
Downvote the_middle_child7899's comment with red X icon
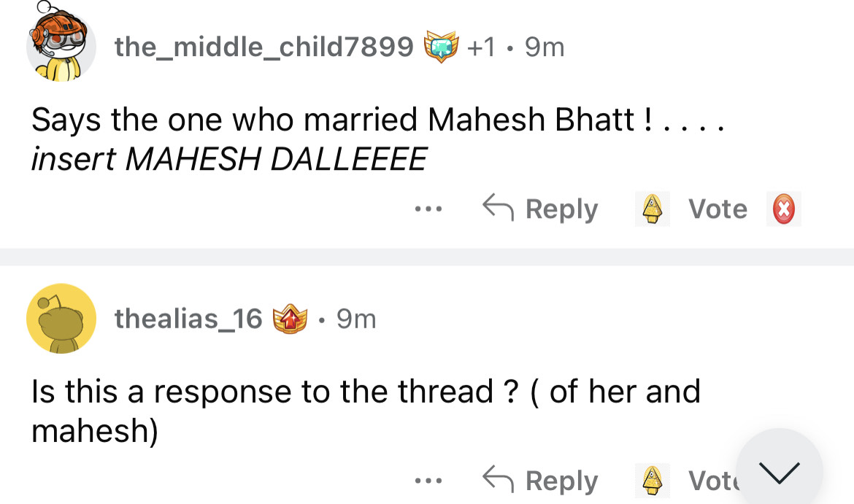(x=783, y=210)
